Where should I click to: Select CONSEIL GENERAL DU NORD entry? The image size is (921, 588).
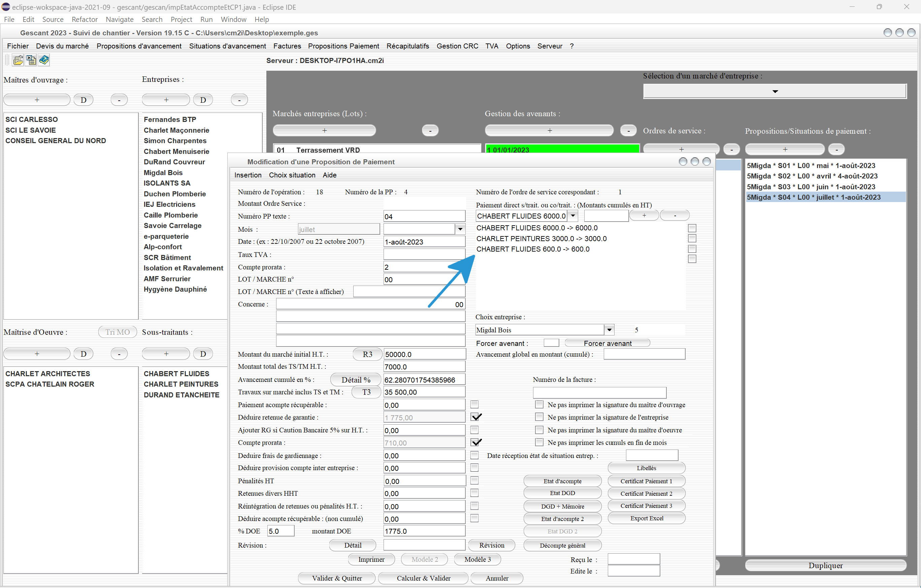56,140
